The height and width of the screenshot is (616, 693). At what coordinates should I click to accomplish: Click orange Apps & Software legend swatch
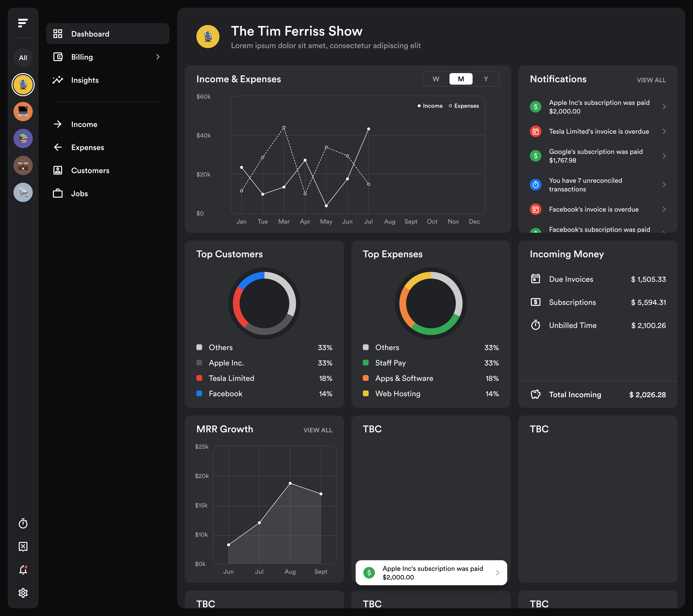point(366,378)
